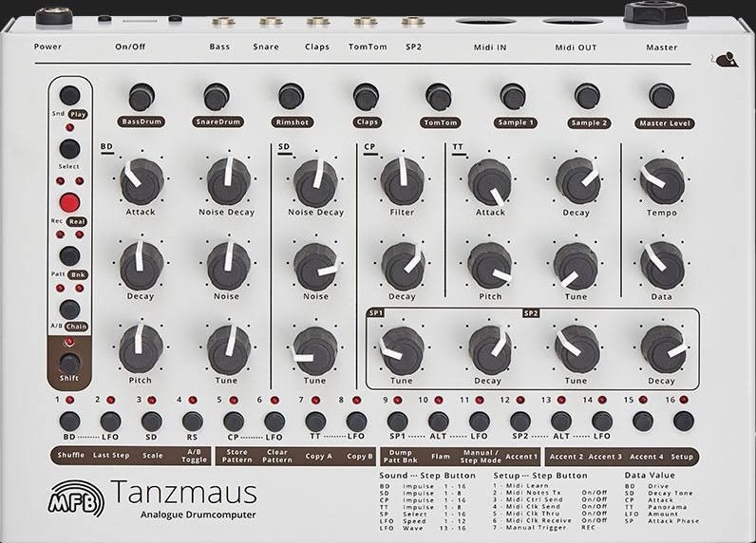This screenshot has width=756, height=543.
Task: Click the Patt/Bnk button
Action: pos(69,256)
